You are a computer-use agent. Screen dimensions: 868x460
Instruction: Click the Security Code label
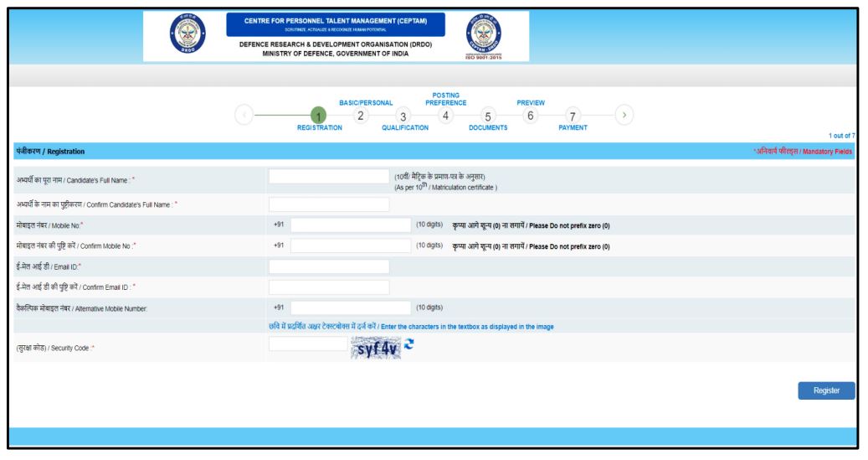tap(54, 348)
